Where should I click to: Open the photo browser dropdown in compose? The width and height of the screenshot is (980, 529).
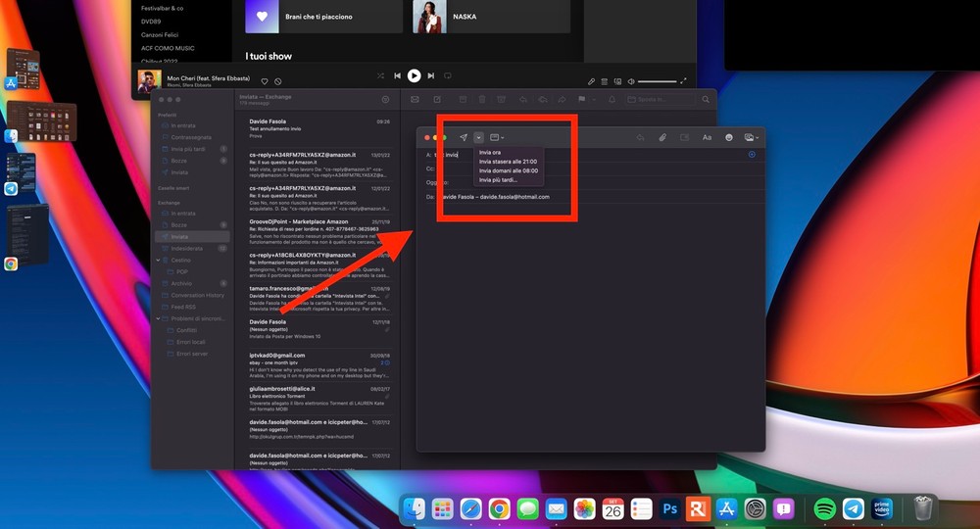(753, 137)
